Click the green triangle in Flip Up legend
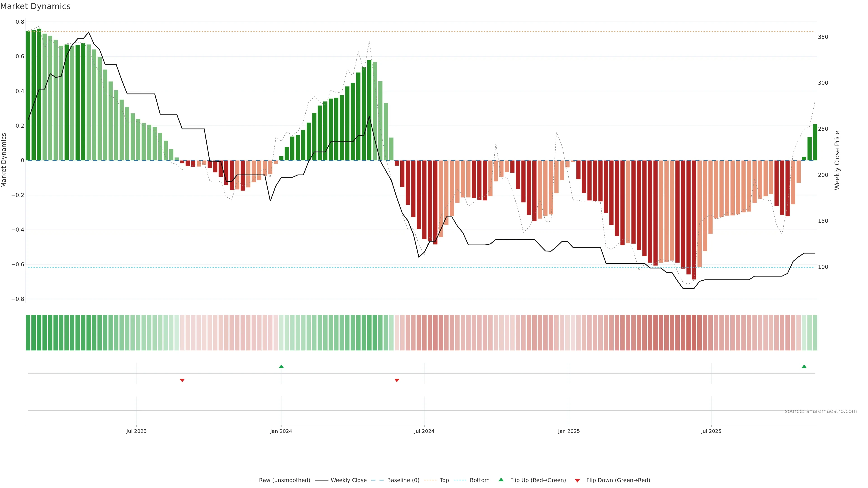This screenshot has width=868, height=488. point(501,480)
